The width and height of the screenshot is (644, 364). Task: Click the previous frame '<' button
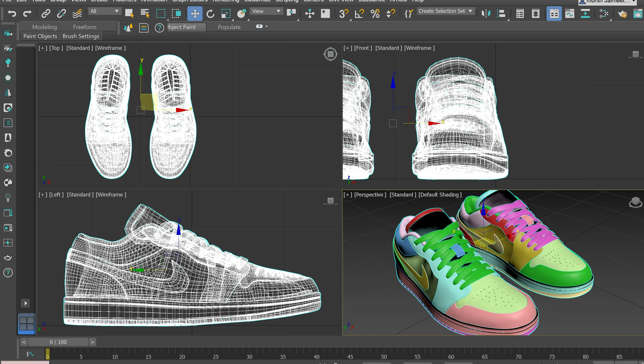click(x=24, y=342)
